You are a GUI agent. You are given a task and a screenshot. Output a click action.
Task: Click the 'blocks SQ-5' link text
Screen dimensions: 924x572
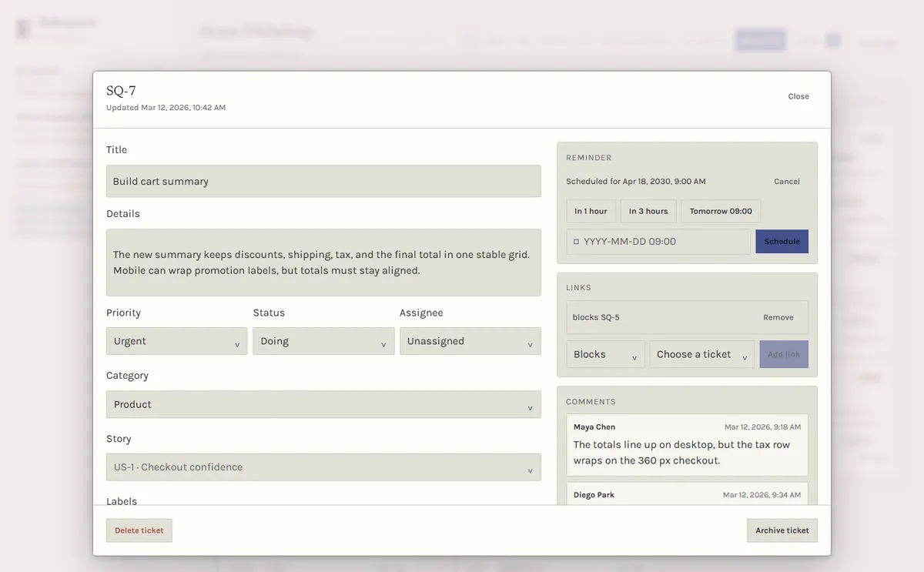[x=596, y=317]
